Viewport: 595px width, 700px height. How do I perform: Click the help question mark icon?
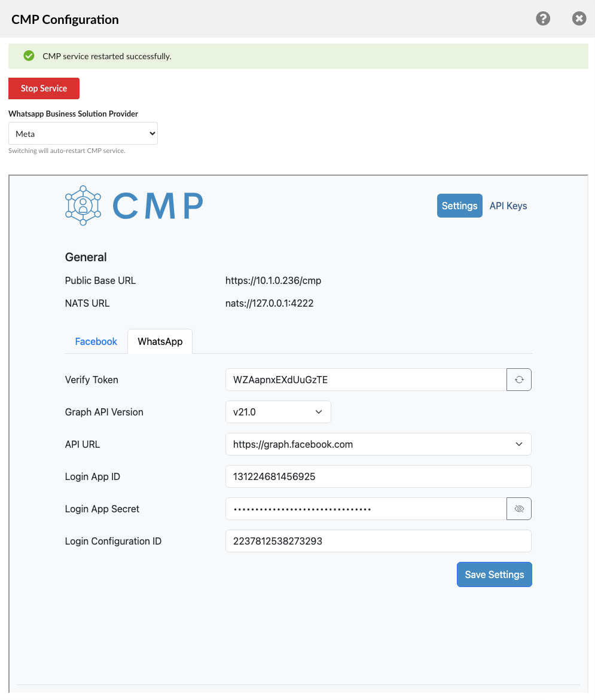[x=542, y=19]
